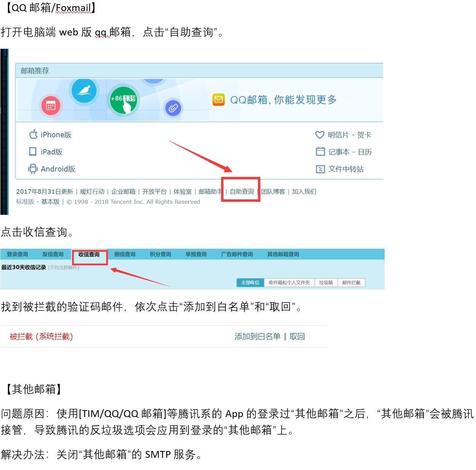Screen dimensions: 476x470
Task: Click the 自助查询 footer link
Action: pos(242,191)
